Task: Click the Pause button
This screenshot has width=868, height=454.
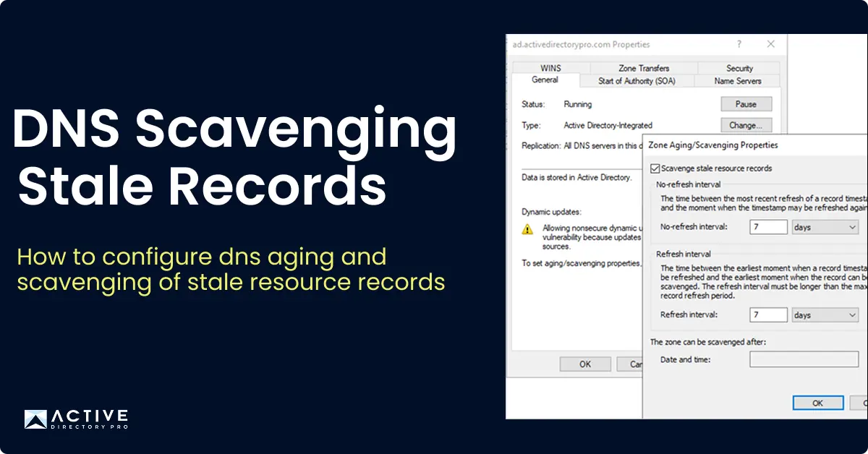Action: coord(746,104)
